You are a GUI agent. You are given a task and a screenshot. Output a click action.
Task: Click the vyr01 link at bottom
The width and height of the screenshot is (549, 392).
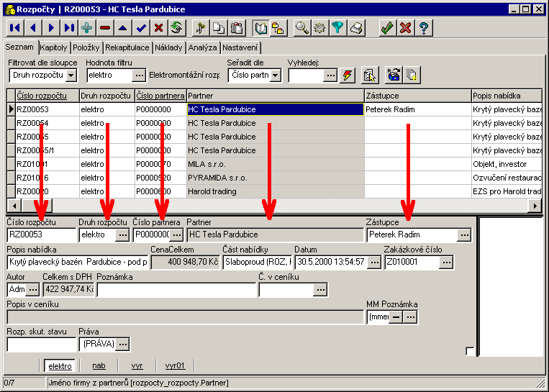tap(175, 365)
